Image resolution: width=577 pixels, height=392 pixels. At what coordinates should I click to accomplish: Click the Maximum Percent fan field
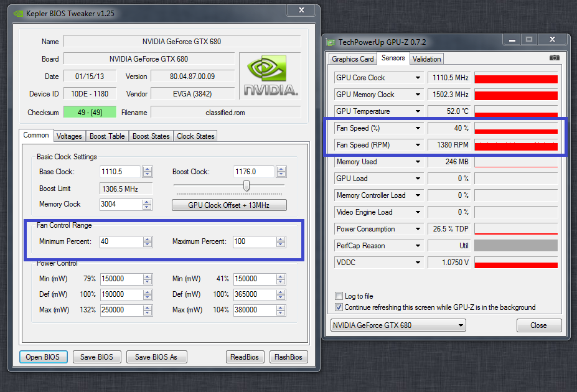pyautogui.click(x=255, y=241)
